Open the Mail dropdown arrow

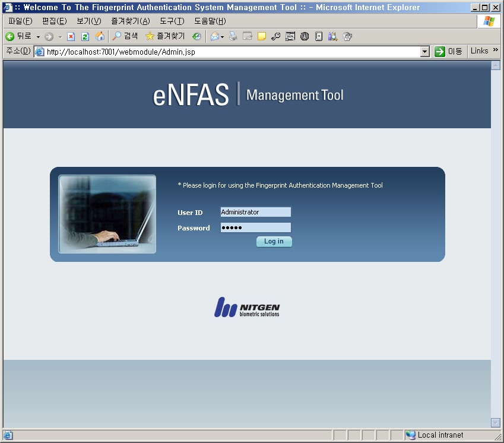(x=222, y=37)
